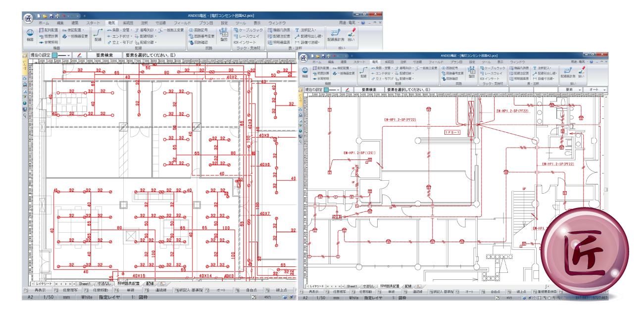
Task: Switch to the 系統図 tab in left window
Action: click(x=128, y=23)
